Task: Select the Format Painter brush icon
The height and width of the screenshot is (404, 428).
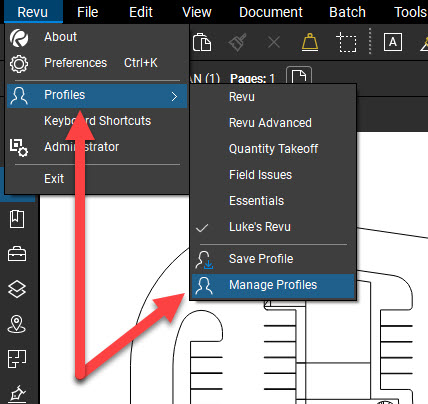Action: 238,42
